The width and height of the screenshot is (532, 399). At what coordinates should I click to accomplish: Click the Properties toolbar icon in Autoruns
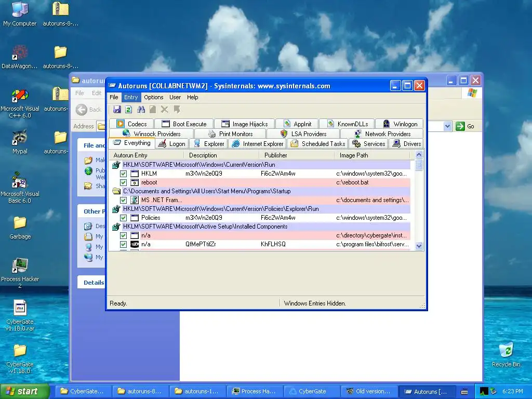pos(153,109)
